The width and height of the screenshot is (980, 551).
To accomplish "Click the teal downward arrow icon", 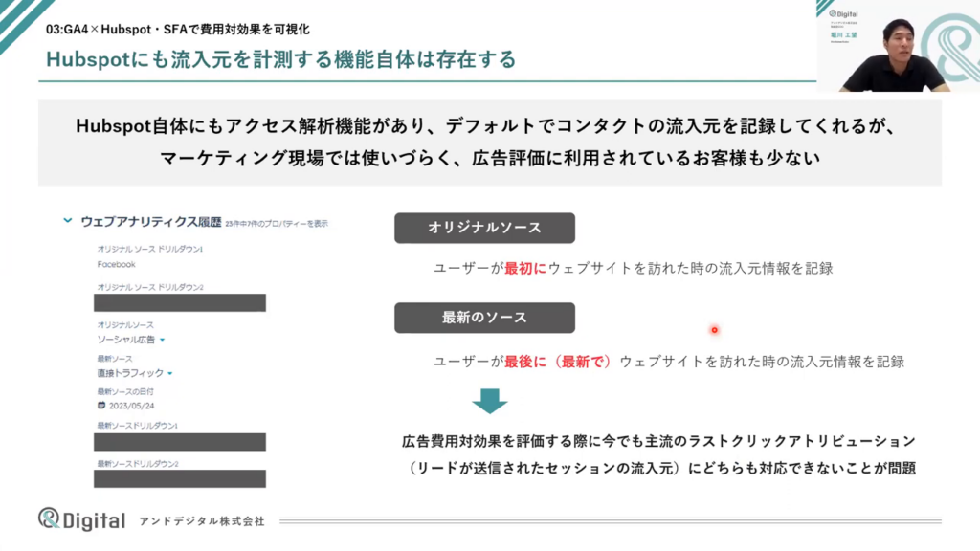I will (x=489, y=401).
